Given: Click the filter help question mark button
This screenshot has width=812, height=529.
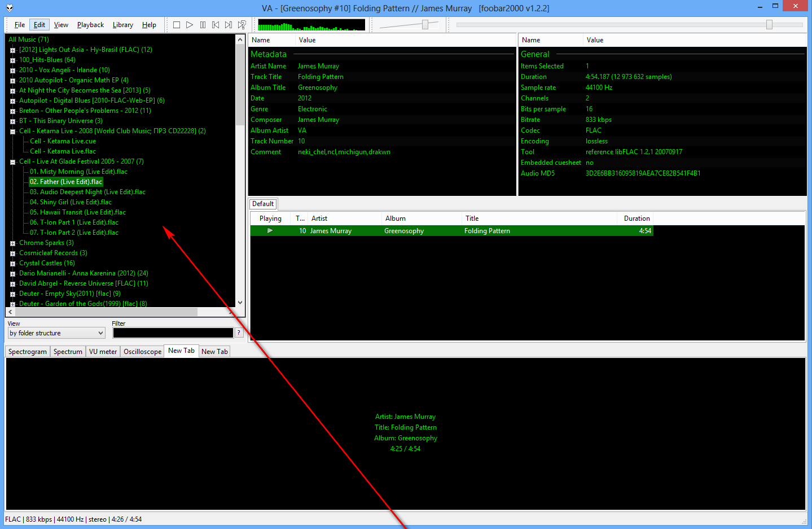Looking at the screenshot, I should pos(239,333).
